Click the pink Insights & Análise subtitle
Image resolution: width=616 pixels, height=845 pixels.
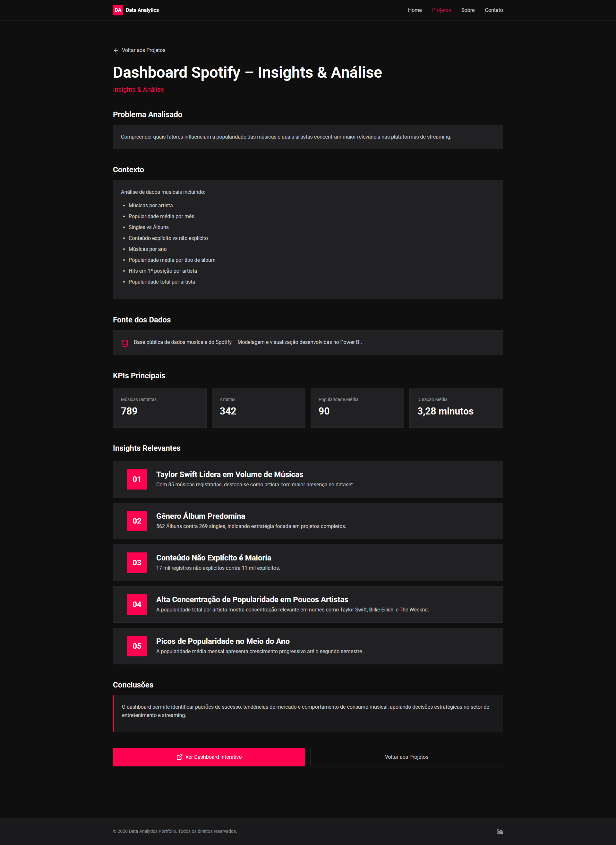(x=138, y=90)
